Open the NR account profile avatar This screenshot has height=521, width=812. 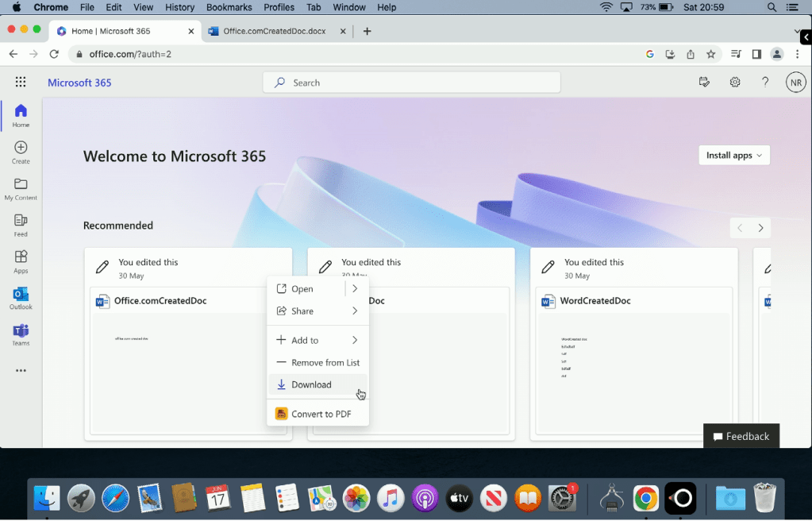point(795,82)
